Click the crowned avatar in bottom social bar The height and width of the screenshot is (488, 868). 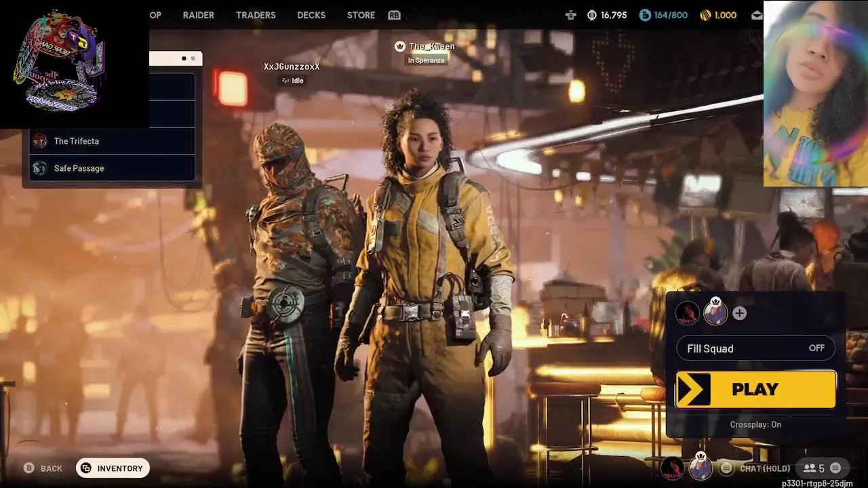coord(701,466)
